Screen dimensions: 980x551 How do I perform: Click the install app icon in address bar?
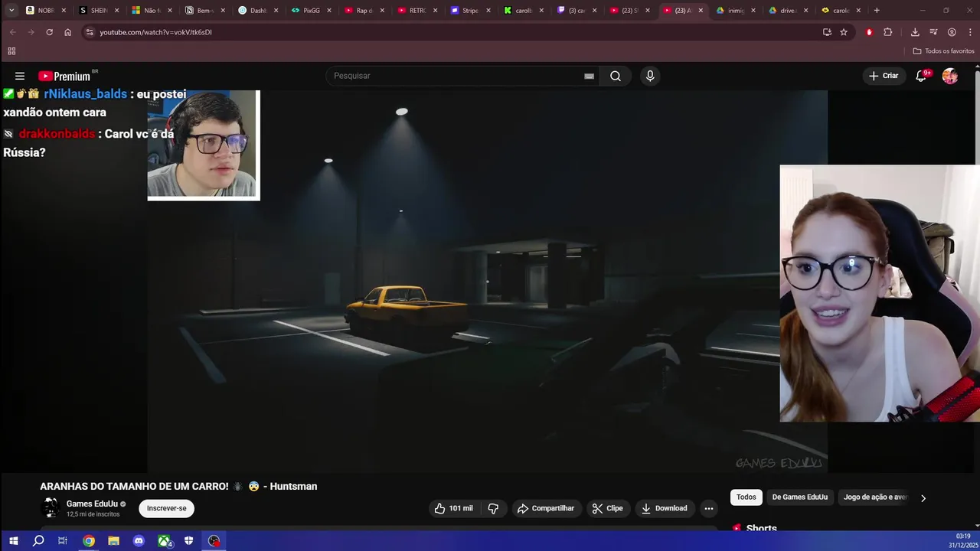coord(827,32)
